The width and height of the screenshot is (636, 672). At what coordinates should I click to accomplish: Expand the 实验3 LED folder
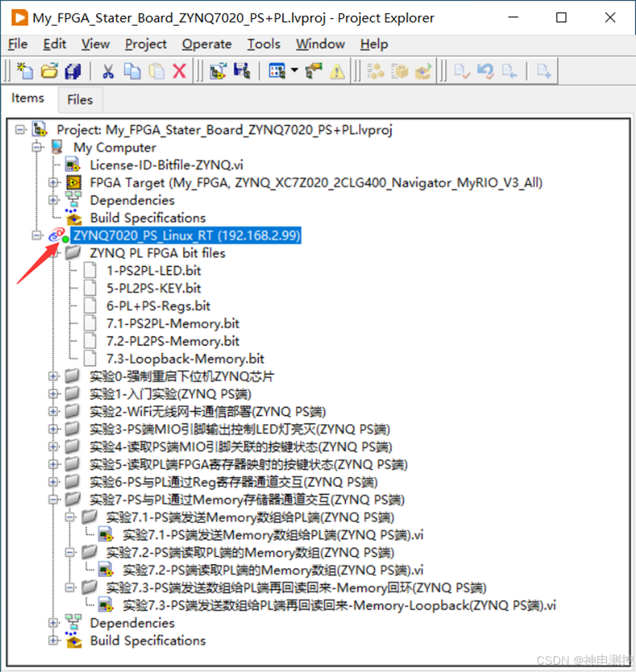point(53,429)
